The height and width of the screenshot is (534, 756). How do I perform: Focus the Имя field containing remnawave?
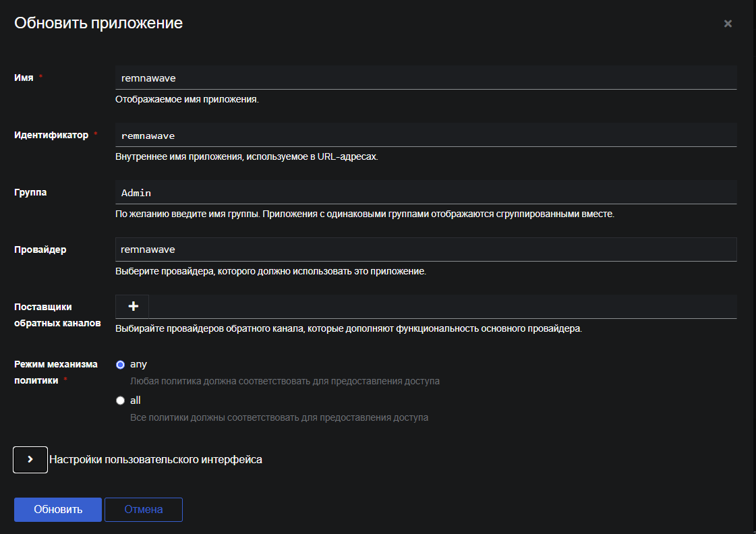tap(426, 77)
